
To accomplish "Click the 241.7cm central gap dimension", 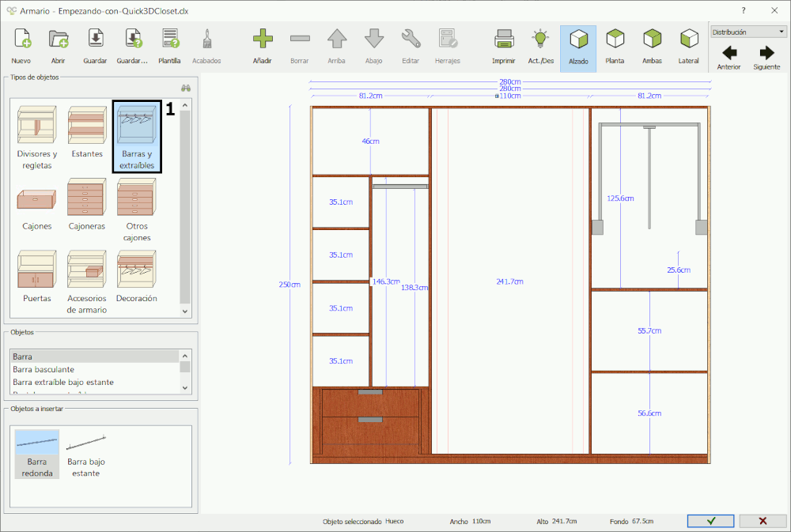I will pos(509,281).
